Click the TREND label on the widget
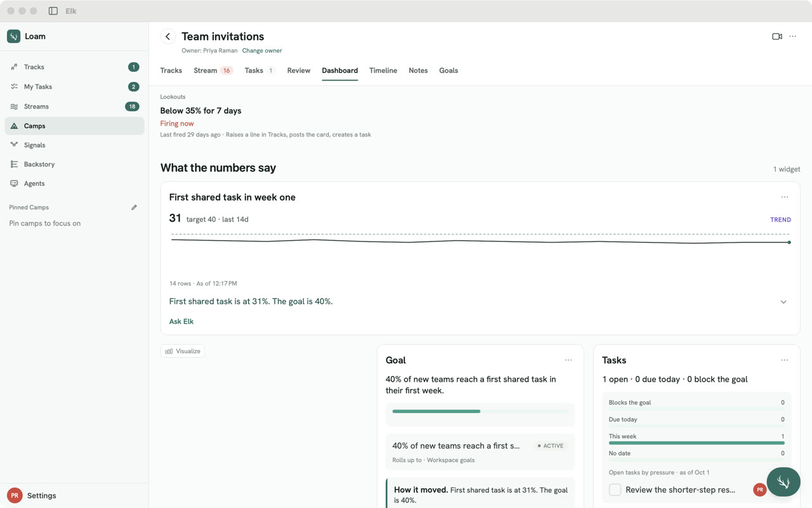Screen dimensions: 812x508 [780, 220]
